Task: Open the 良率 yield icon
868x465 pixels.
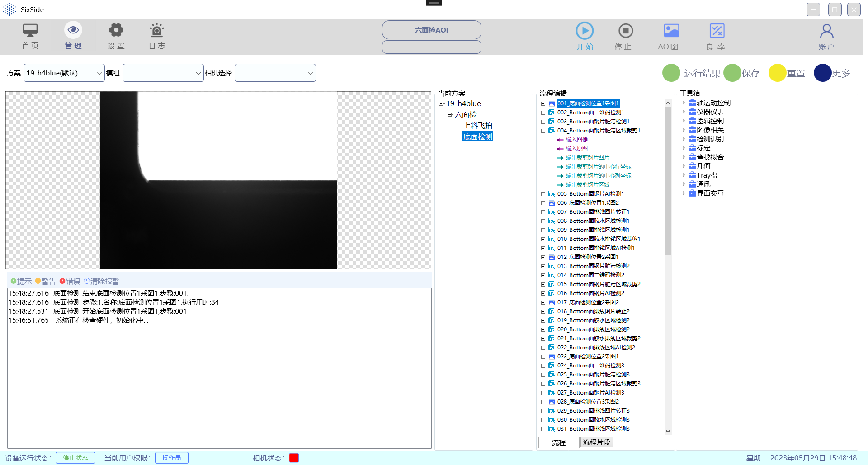Action: tap(717, 31)
